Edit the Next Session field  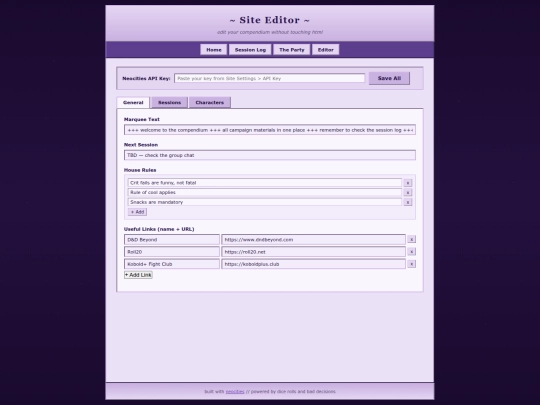pyautogui.click(x=270, y=155)
